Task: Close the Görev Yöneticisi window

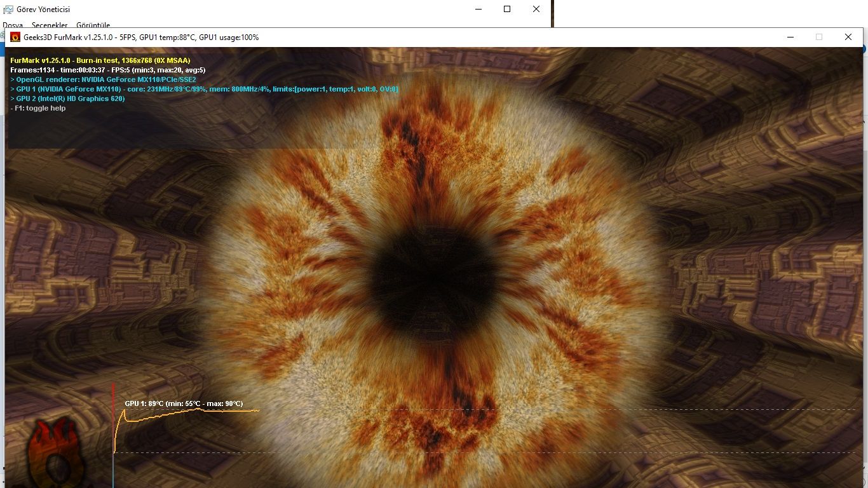Action: (536, 9)
